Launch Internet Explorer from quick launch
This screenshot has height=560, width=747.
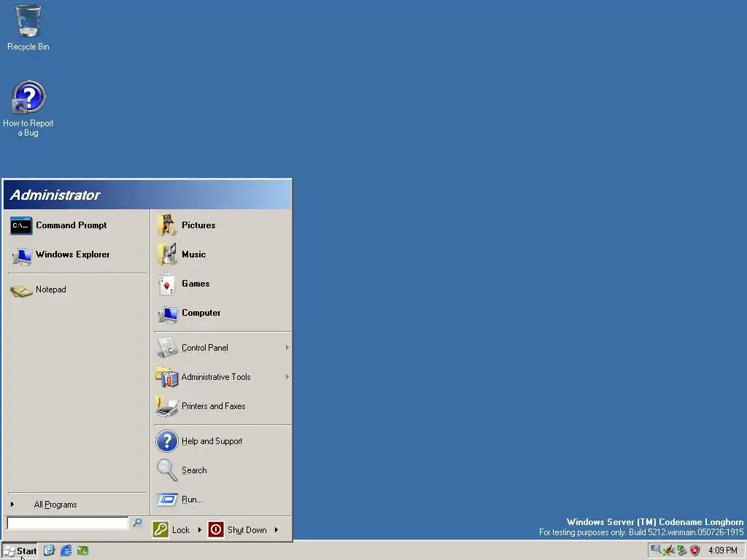pos(66,551)
